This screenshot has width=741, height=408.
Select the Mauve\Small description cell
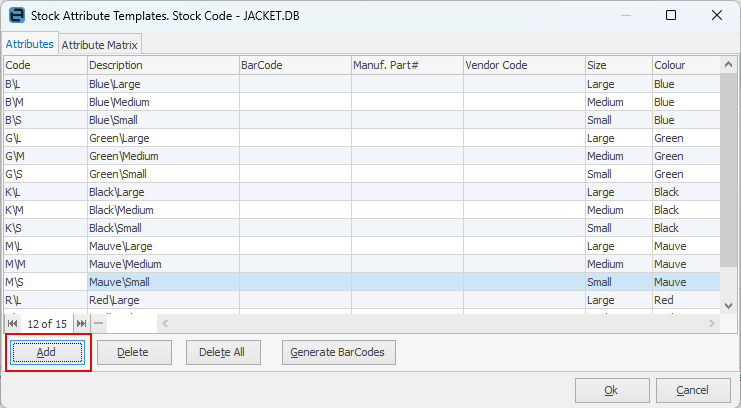pos(164,282)
